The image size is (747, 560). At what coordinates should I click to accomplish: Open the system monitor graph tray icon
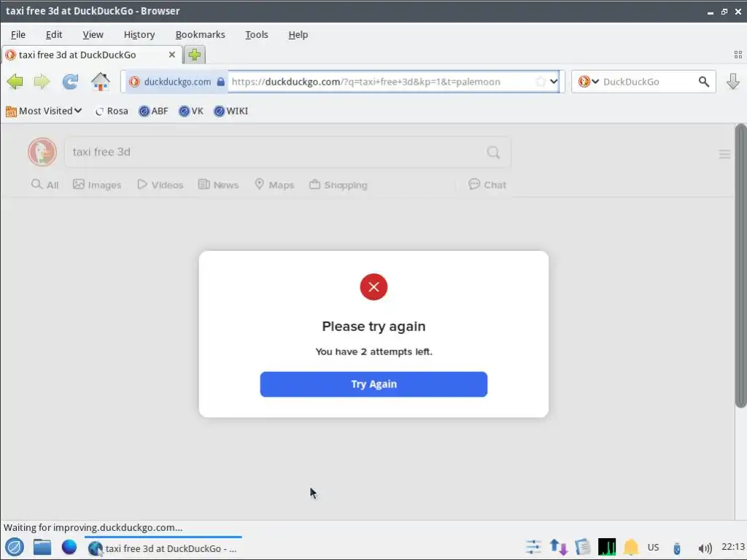click(x=606, y=547)
